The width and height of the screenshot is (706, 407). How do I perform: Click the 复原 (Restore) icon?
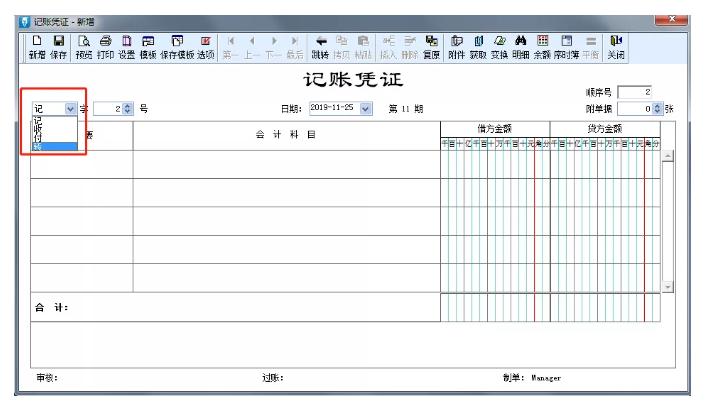pos(431,47)
